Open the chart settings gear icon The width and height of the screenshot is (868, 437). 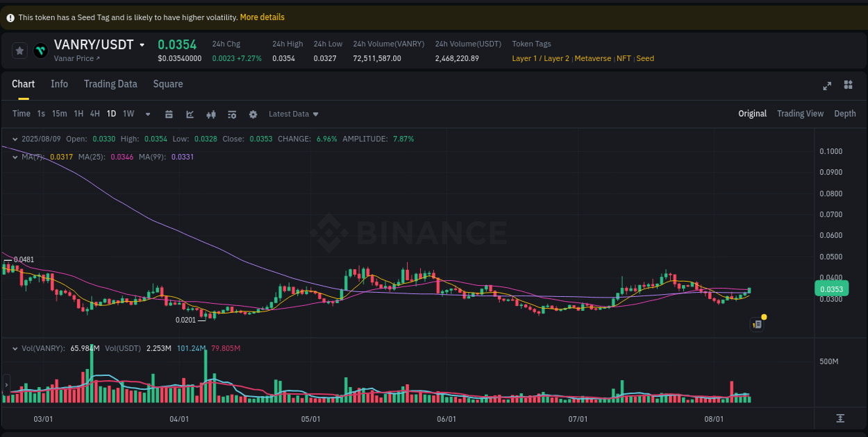[253, 114]
